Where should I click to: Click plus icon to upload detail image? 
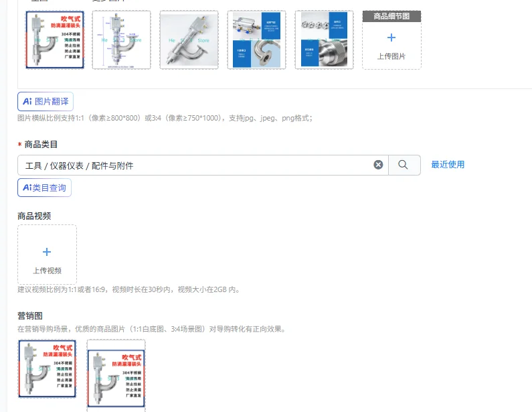[391, 38]
